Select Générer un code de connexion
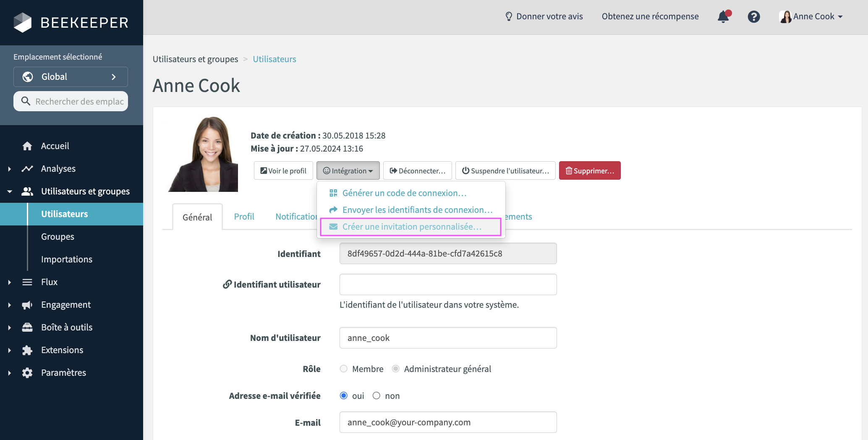Viewport: 868px width, 440px height. [404, 193]
